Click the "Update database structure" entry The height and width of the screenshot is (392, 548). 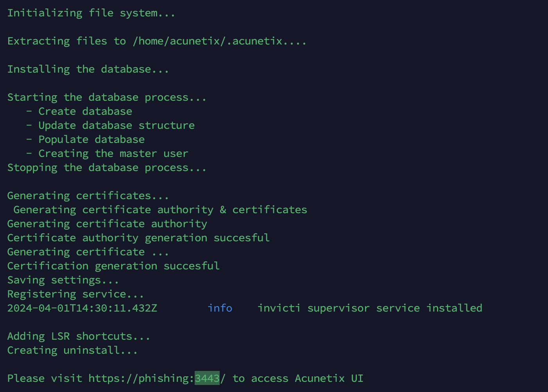116,125
